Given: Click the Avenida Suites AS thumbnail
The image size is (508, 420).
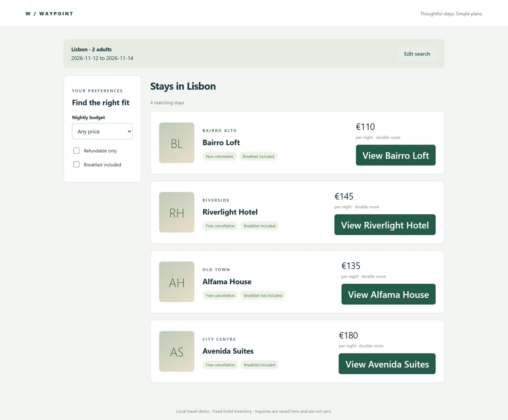Looking at the screenshot, I should (177, 351).
